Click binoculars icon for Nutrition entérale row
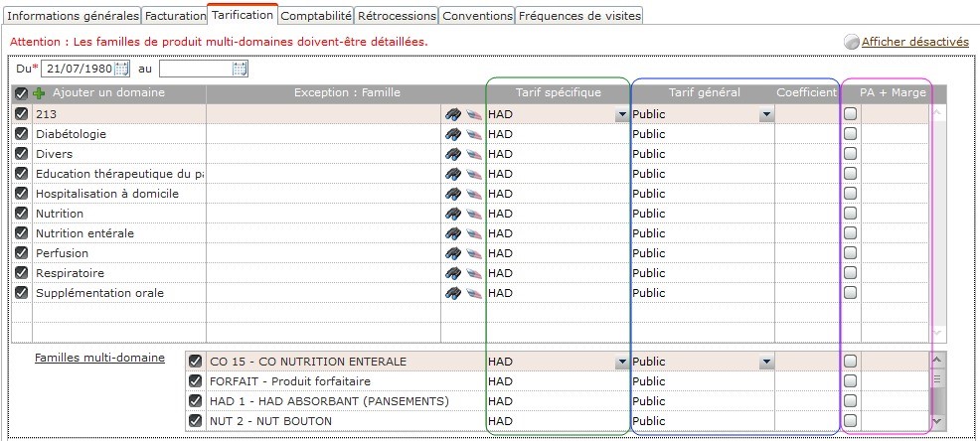 [x=453, y=233]
